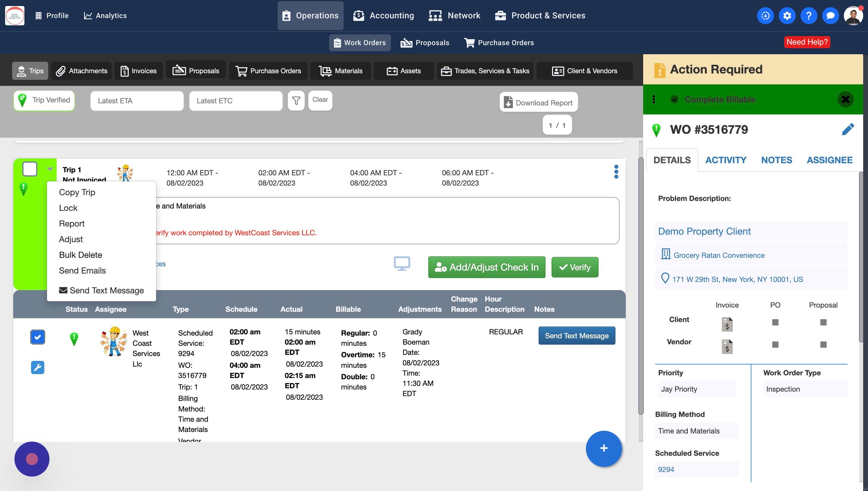Image resolution: width=868 pixels, height=491 pixels.
Task: Click the blue plus floating button
Action: click(x=603, y=448)
